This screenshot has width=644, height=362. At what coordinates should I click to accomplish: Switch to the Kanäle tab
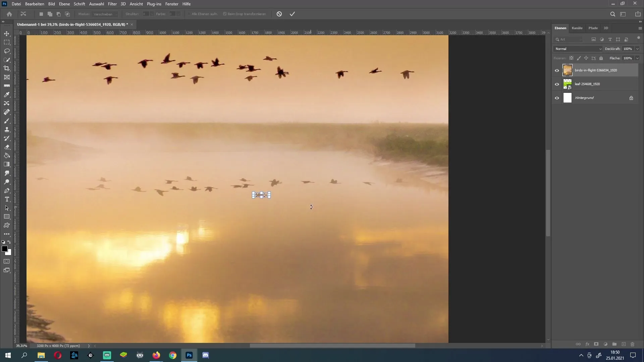[x=577, y=28]
